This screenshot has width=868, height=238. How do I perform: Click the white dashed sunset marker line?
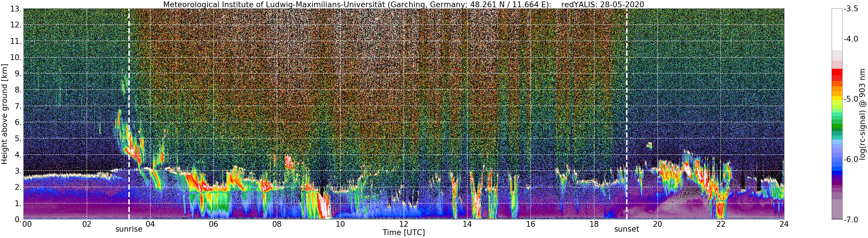(626, 114)
